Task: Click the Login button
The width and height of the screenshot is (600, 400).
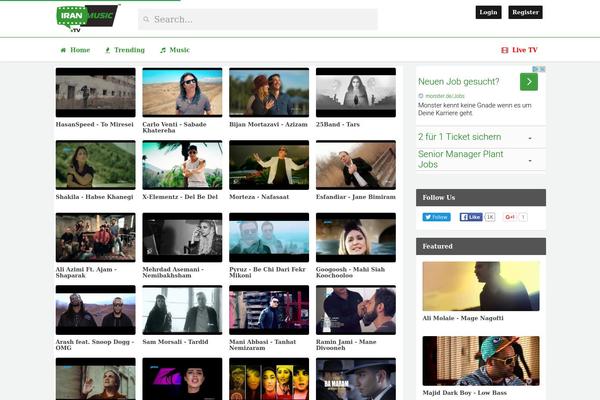Action: [488, 12]
